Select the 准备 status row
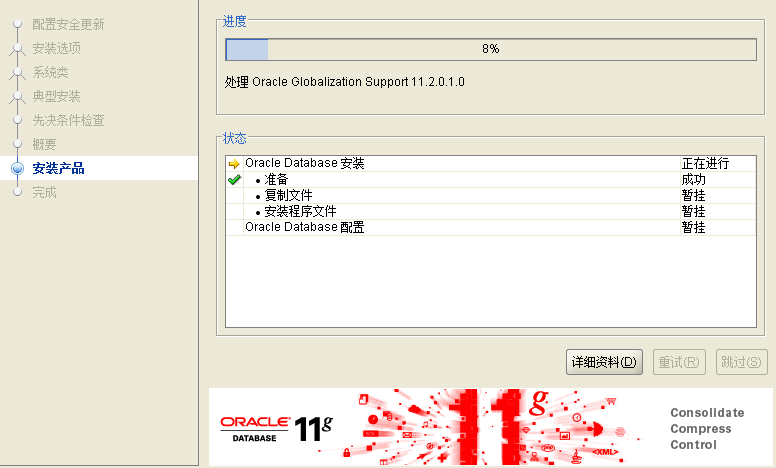This screenshot has height=468, width=776. (490, 180)
